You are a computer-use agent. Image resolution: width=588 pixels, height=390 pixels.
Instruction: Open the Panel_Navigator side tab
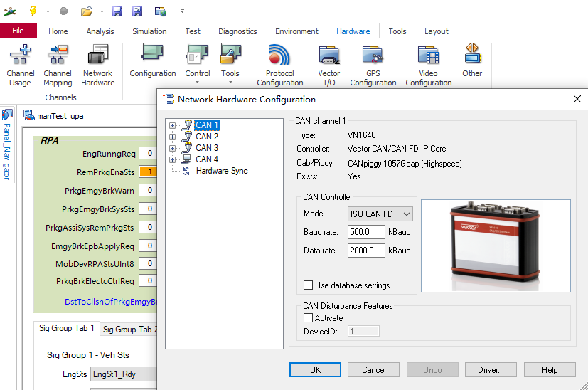7,146
